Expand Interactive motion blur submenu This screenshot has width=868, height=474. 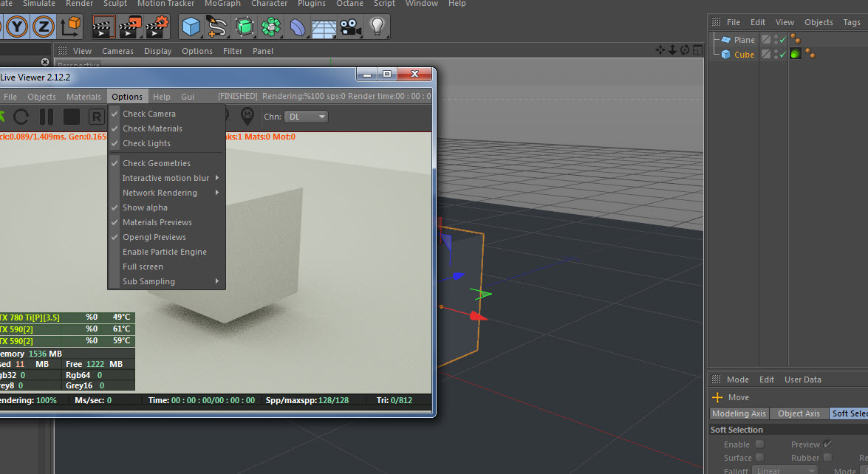pyautogui.click(x=167, y=178)
